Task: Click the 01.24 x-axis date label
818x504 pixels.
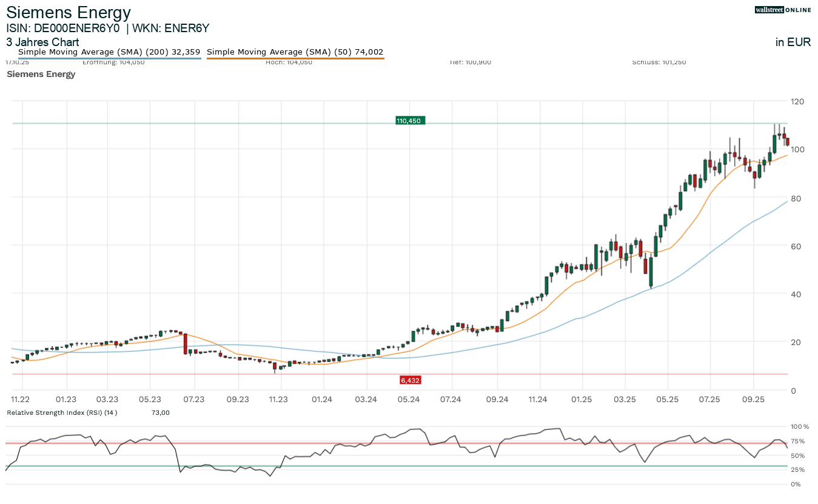Action: (323, 399)
